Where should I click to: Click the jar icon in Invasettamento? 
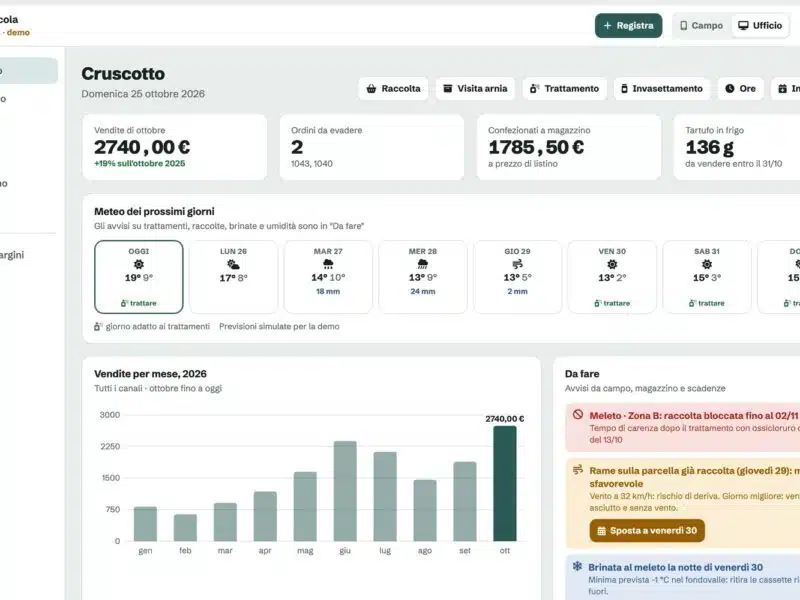pyautogui.click(x=624, y=89)
